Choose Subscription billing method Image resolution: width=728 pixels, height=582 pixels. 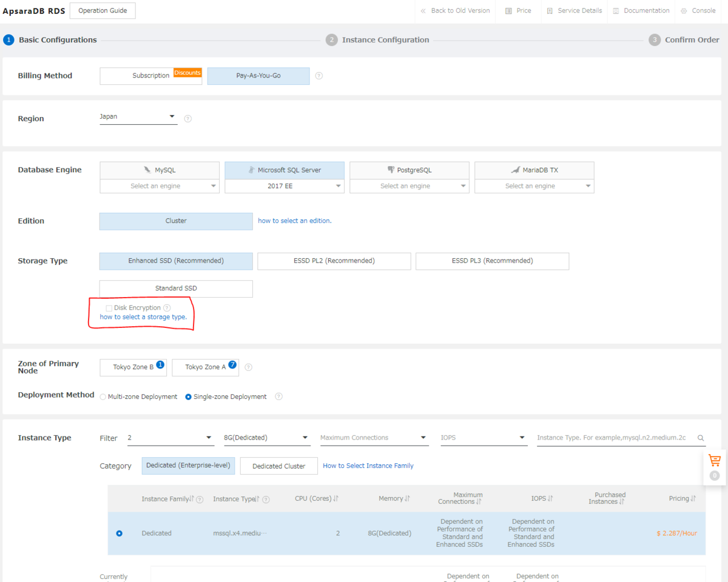click(151, 76)
